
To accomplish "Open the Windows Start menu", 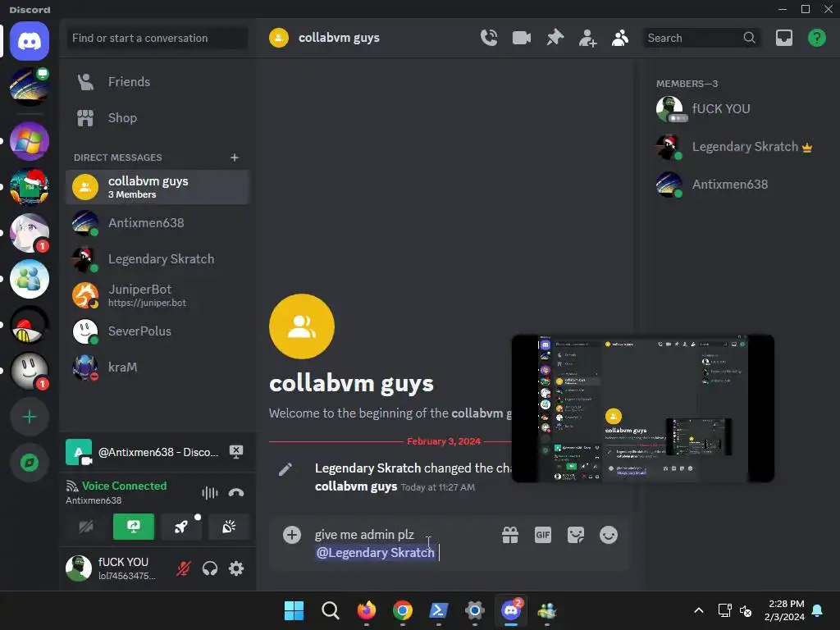I will coord(294,610).
